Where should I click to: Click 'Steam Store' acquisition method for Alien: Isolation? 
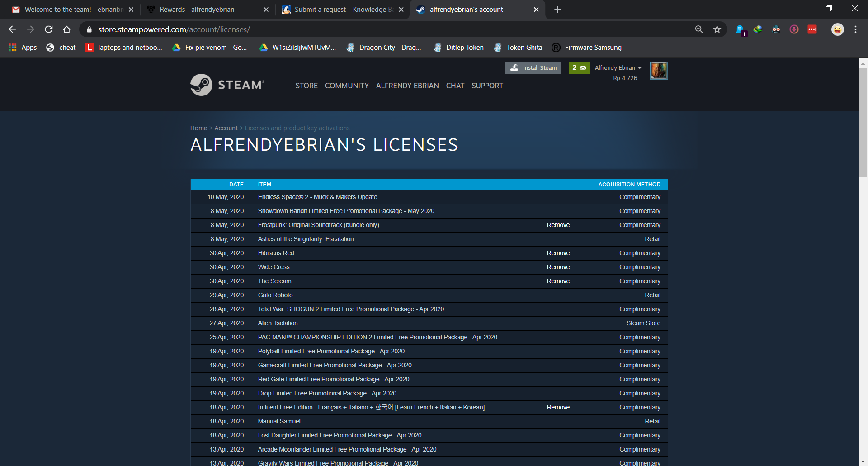(x=643, y=323)
